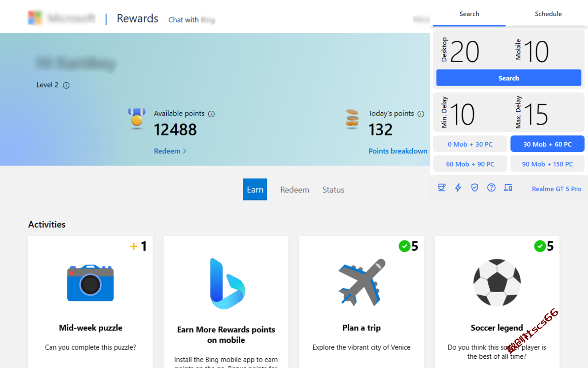The width and height of the screenshot is (588, 368).
Task: Click the Realme GT 5 Pro device label
Action: [x=556, y=189]
